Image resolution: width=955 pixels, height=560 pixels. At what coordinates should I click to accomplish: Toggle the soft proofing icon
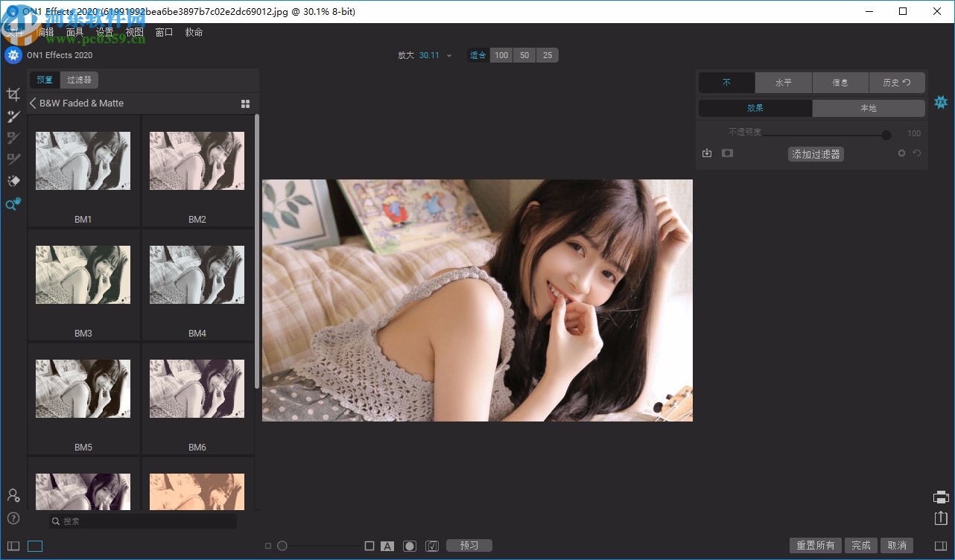[x=432, y=546]
